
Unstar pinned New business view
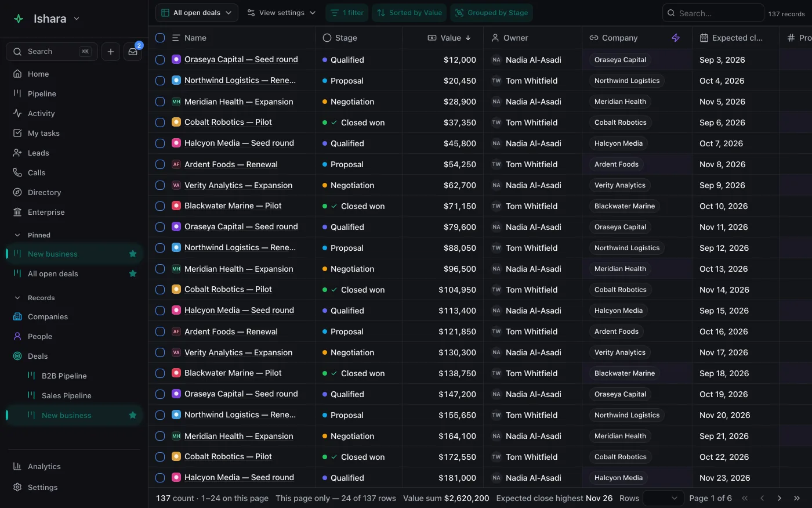point(133,254)
